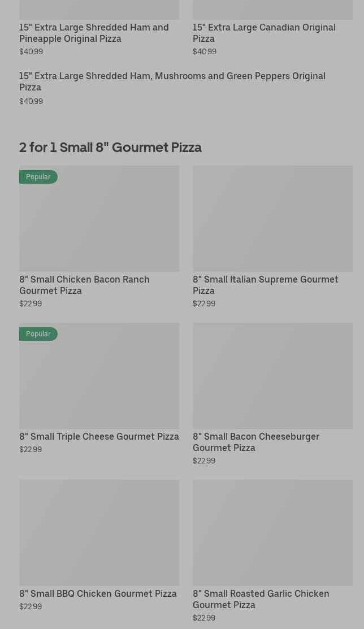Screen dimensions: 364x629
Task: Select the 8" Small Italian Supreme Gourmet title
Action: [x=265, y=285]
